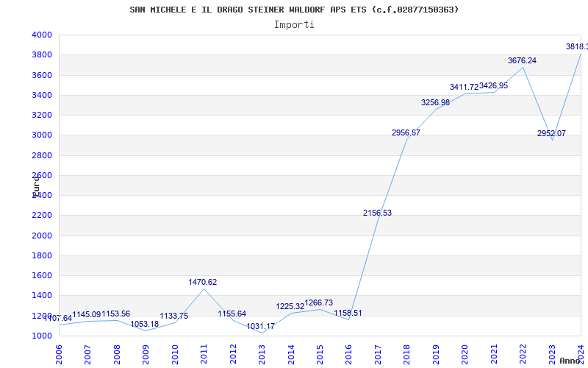Click x-axis year 2022
The width and height of the screenshot is (588, 368).
pyautogui.click(x=523, y=354)
